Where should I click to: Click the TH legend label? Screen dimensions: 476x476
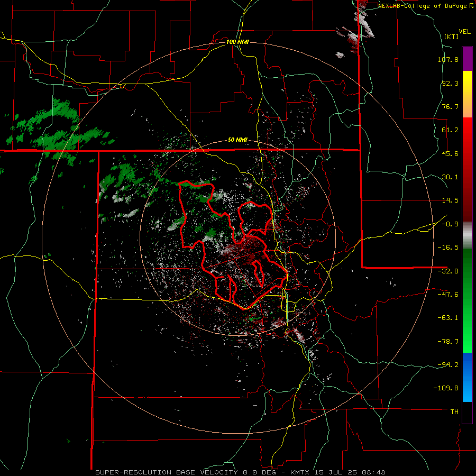tap(454, 412)
